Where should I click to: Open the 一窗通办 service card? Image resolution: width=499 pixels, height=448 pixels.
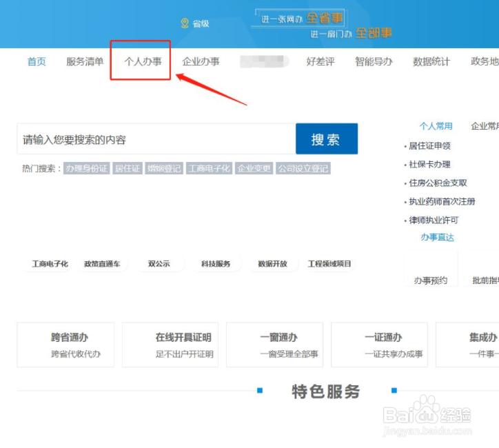pos(274,345)
